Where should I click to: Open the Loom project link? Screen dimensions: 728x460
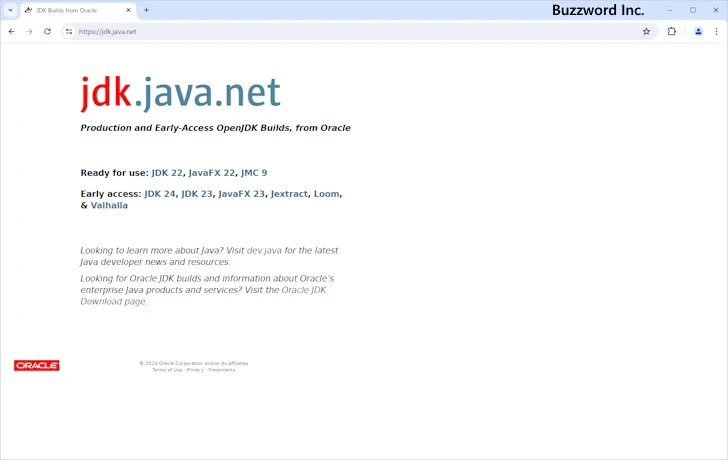(x=326, y=194)
